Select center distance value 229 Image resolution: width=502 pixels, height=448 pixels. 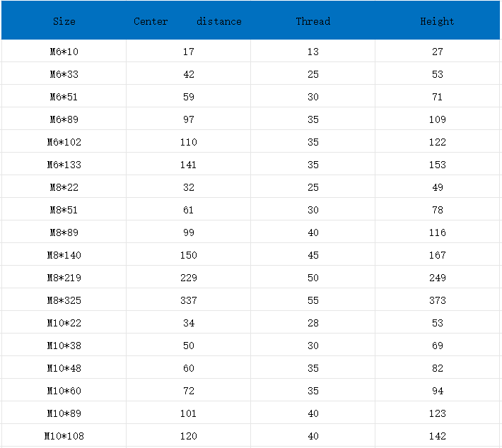[189, 278]
